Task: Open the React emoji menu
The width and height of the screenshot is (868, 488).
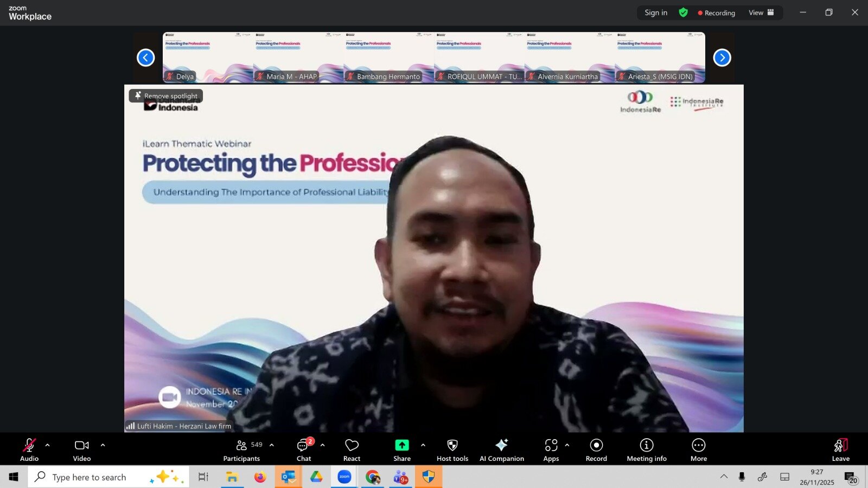Action: pyautogui.click(x=352, y=450)
